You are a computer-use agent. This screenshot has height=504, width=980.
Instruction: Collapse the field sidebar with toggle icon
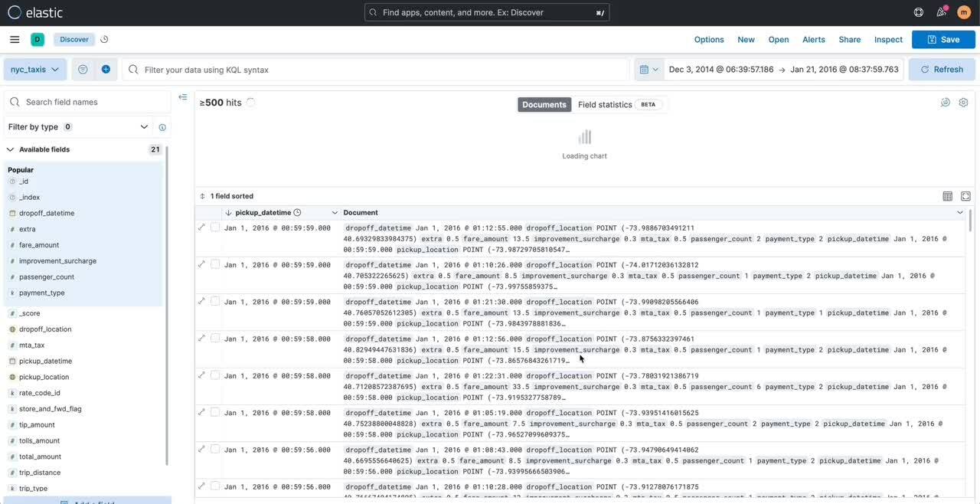pos(183,97)
